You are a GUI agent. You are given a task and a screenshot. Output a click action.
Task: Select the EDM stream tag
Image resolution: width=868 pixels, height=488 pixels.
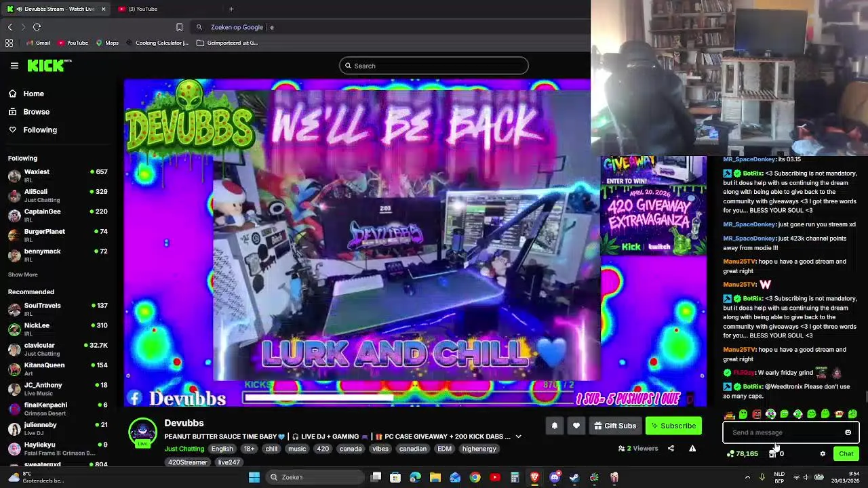click(x=444, y=449)
